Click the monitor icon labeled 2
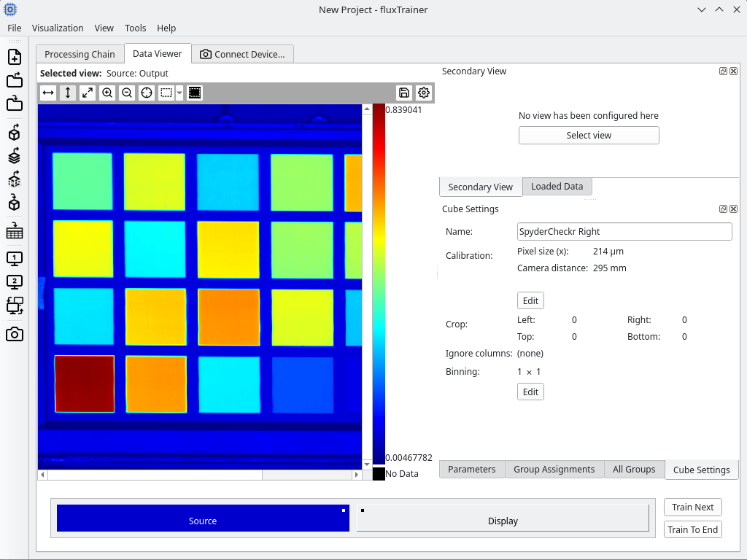This screenshot has height=560, width=747. 15,282
